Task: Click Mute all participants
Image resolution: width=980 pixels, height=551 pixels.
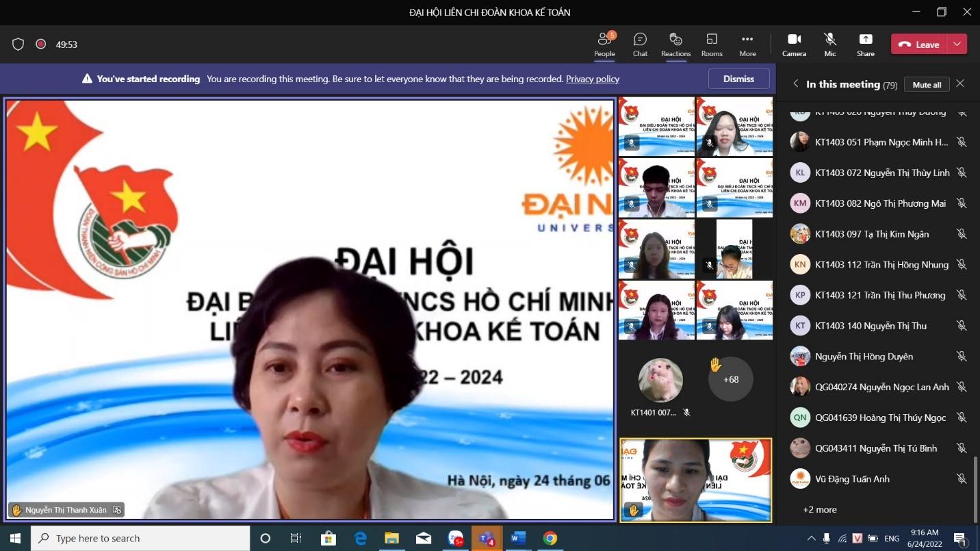Action: point(927,84)
